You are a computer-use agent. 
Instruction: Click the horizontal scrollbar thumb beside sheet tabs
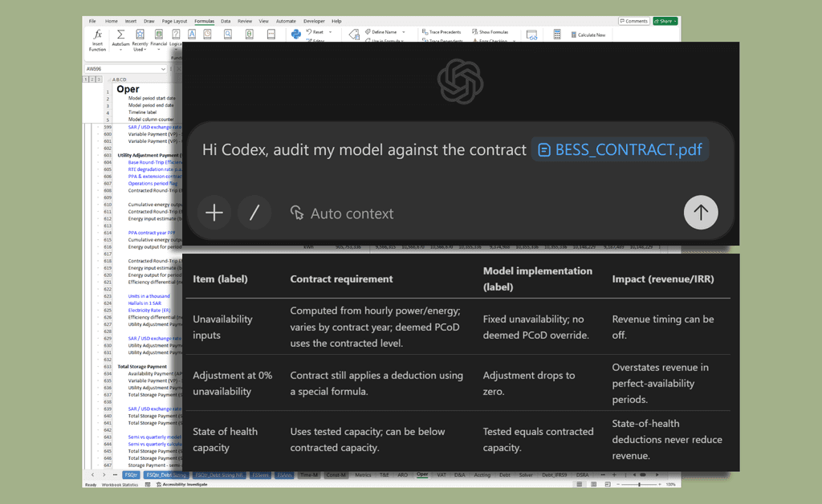pyautogui.click(x=643, y=474)
